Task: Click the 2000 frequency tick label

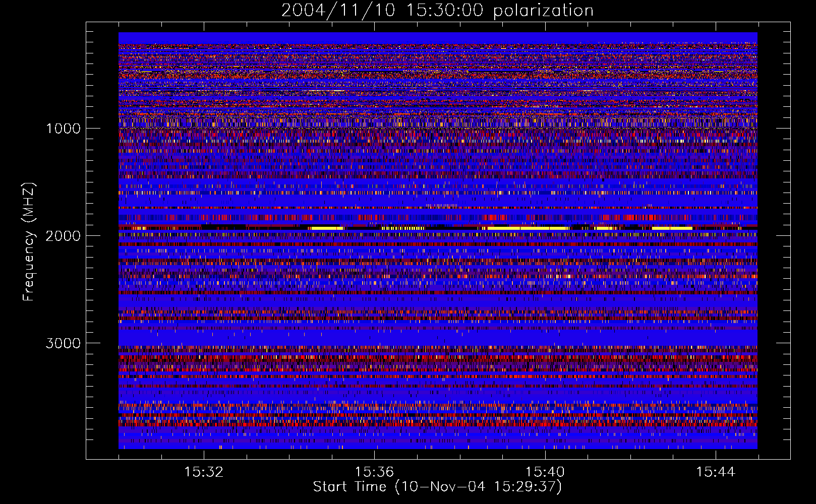Action: coord(63,236)
